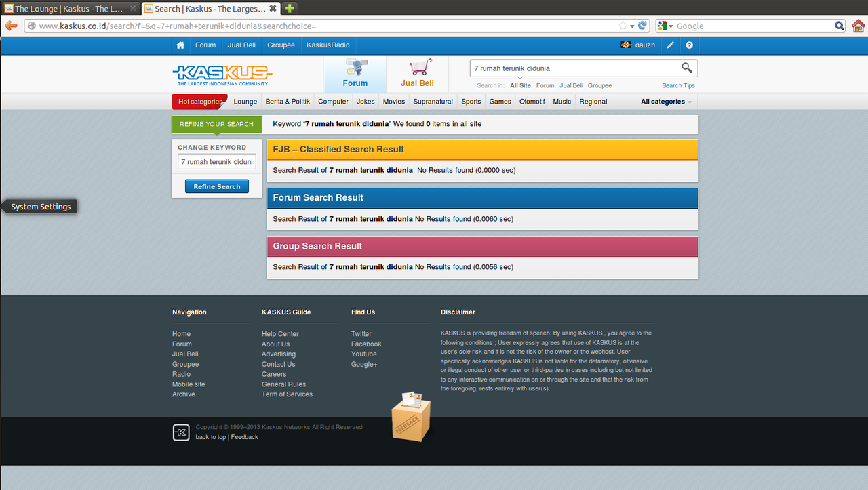Open the Otomotif category
This screenshot has height=490, width=868.
532,102
